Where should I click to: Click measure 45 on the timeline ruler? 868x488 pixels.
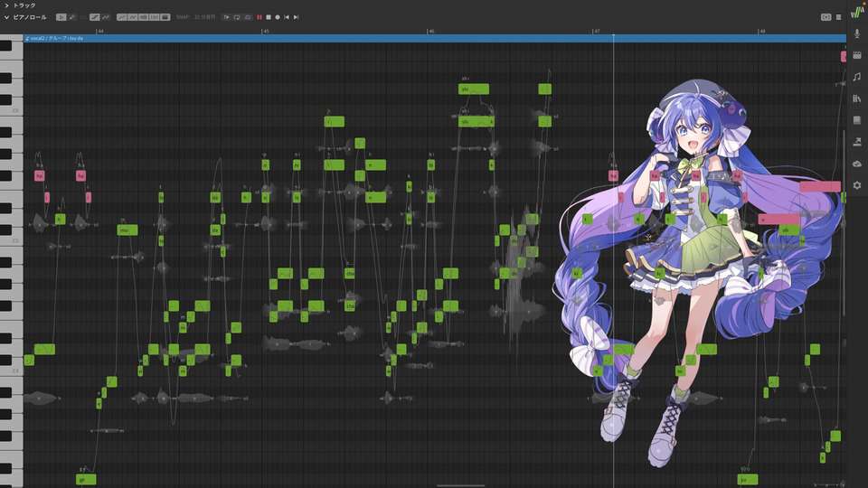(x=265, y=31)
